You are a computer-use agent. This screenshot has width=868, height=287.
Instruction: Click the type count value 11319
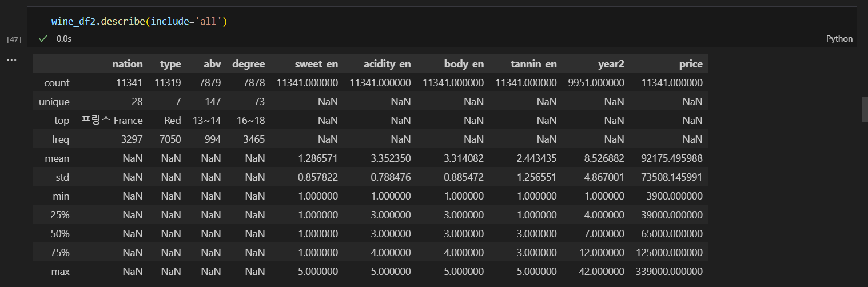[168, 83]
